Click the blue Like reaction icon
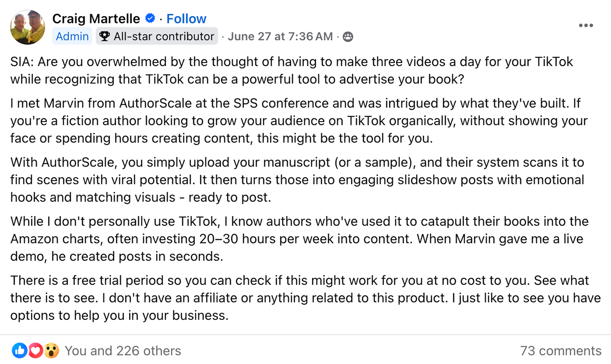Image resolution: width=611 pixels, height=364 pixels. click(x=20, y=350)
